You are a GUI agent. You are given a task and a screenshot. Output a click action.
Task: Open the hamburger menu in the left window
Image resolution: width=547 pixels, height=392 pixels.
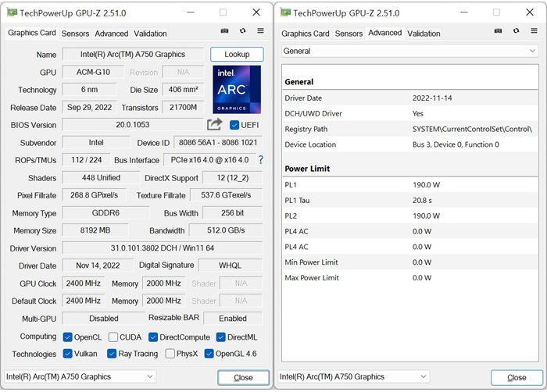260,31
